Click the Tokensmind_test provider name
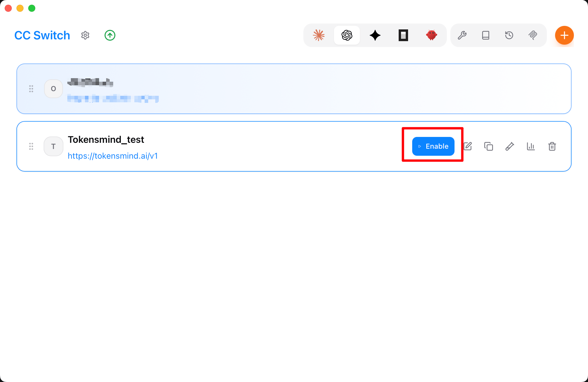 (x=106, y=140)
